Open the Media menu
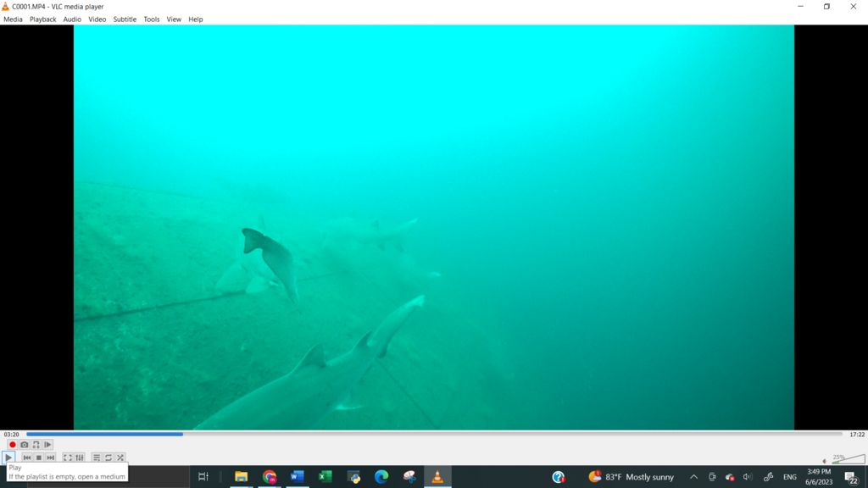The image size is (868, 488). tap(13, 19)
